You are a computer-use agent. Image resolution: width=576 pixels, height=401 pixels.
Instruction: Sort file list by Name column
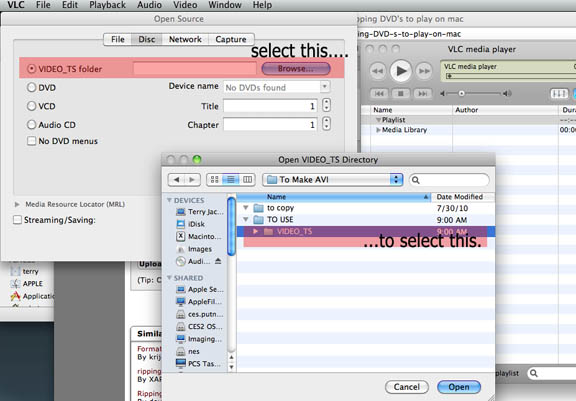334,197
